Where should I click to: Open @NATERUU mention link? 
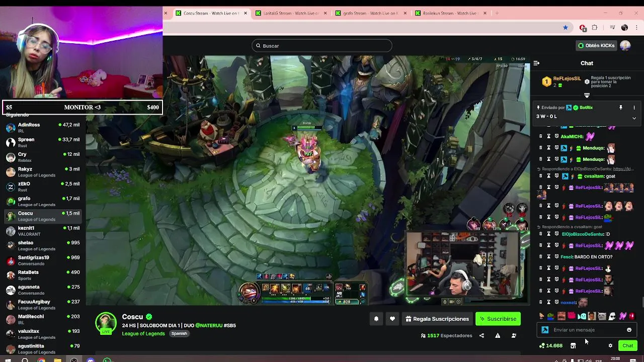pos(208,325)
